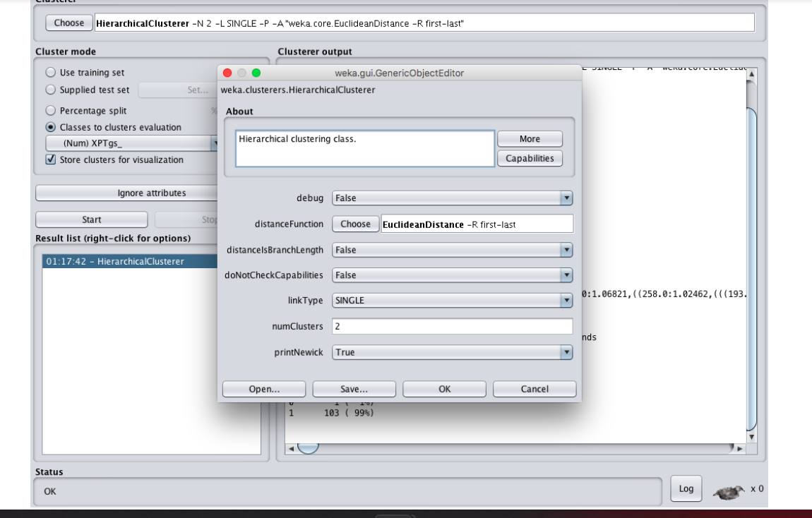Click the EuclideanDistance -R first-last field
This screenshot has height=518, width=812.
tap(477, 224)
